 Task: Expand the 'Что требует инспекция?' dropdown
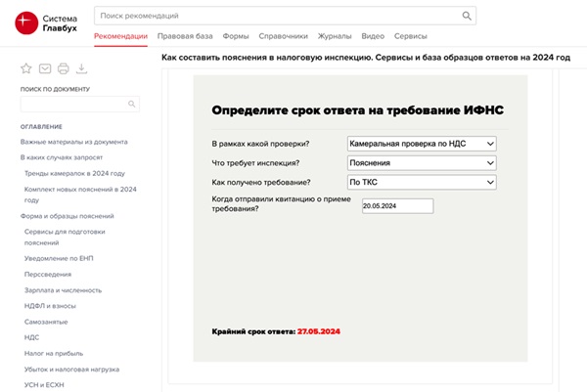422,162
